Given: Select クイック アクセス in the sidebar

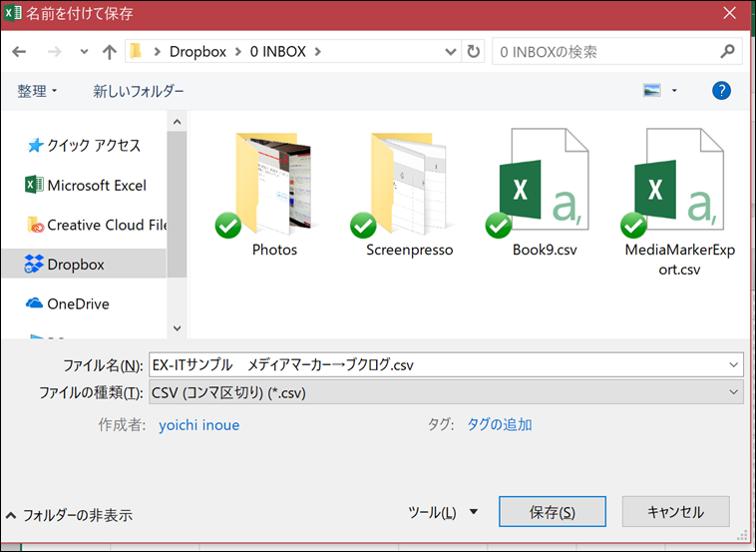Looking at the screenshot, I should 84,146.
